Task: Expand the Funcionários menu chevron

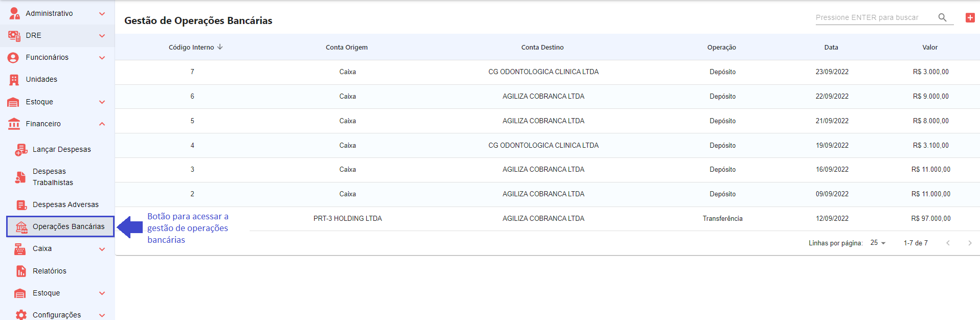Action: (x=102, y=58)
